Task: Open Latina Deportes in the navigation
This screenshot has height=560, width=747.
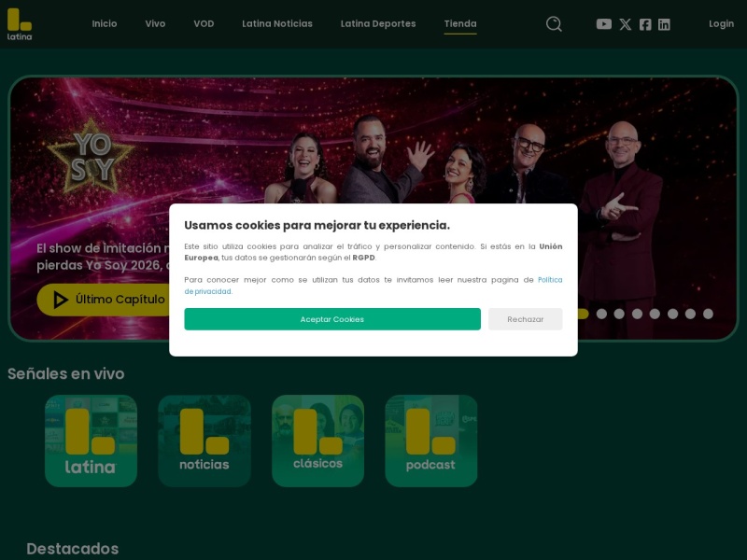Action: [378, 24]
